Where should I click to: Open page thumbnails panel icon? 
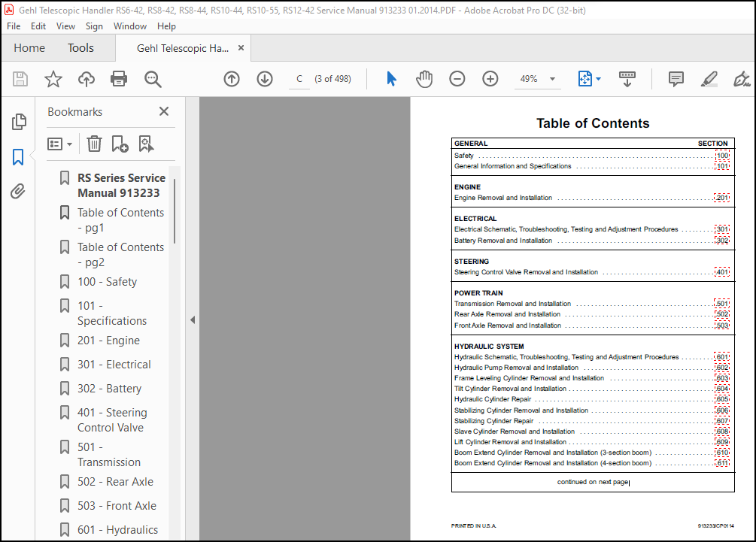(x=19, y=122)
